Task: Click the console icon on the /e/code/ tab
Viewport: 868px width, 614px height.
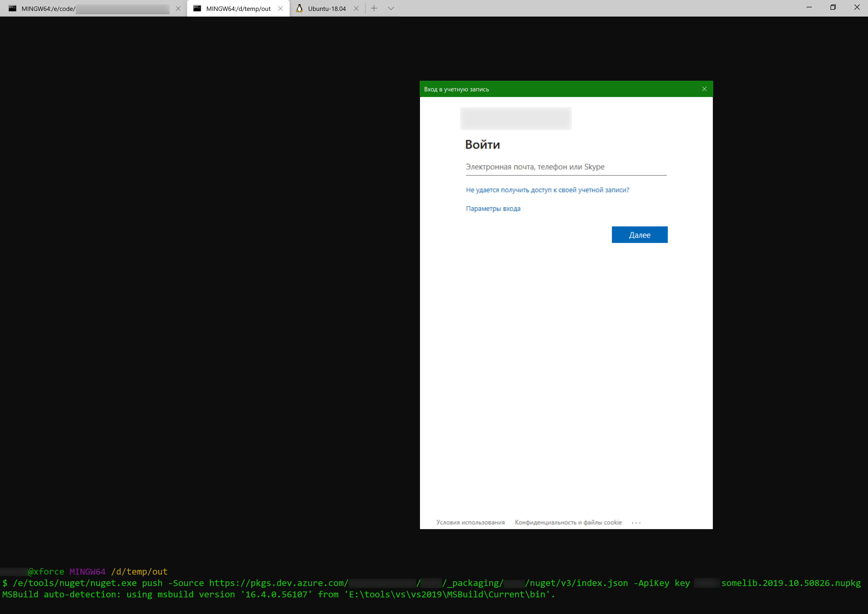Action: [12, 8]
